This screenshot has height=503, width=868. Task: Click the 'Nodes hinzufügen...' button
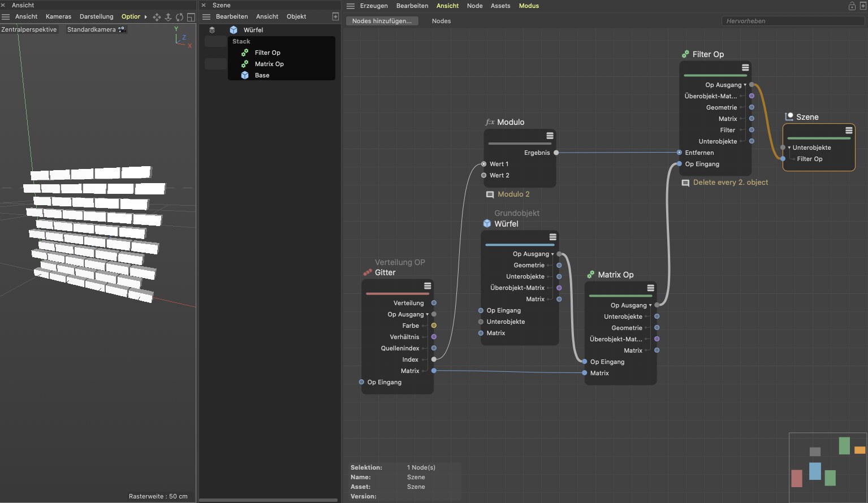pyautogui.click(x=382, y=21)
